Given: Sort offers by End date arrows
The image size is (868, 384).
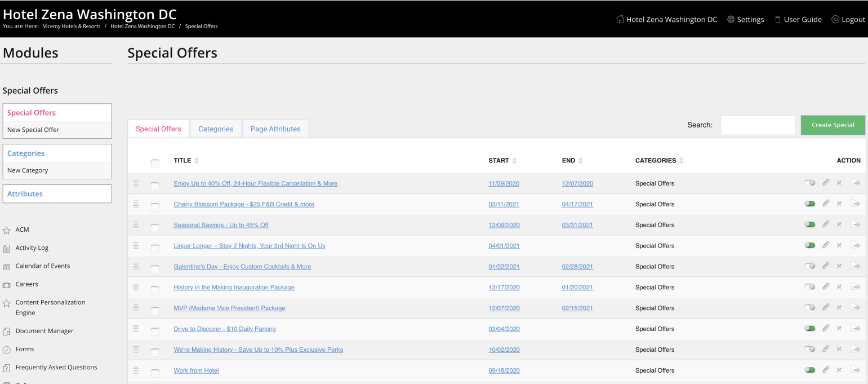Looking at the screenshot, I should pos(580,161).
